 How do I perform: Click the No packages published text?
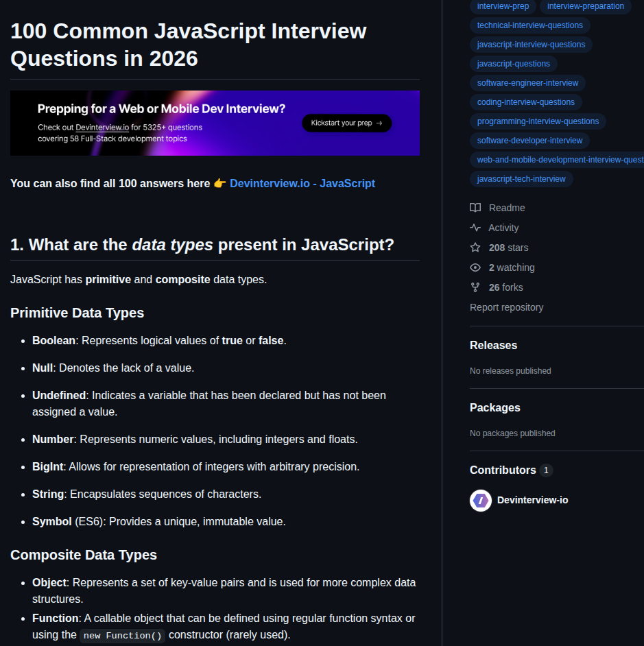click(x=512, y=433)
